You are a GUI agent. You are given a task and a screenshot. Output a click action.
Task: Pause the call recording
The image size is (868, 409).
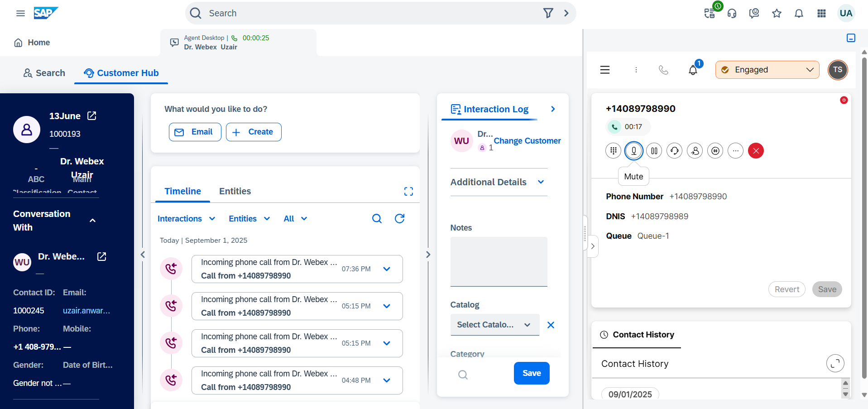[715, 151]
